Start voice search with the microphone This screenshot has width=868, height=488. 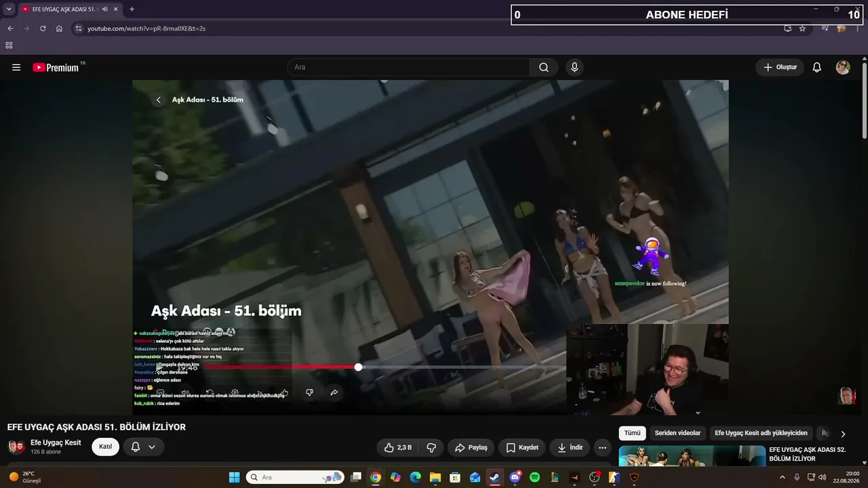[574, 67]
